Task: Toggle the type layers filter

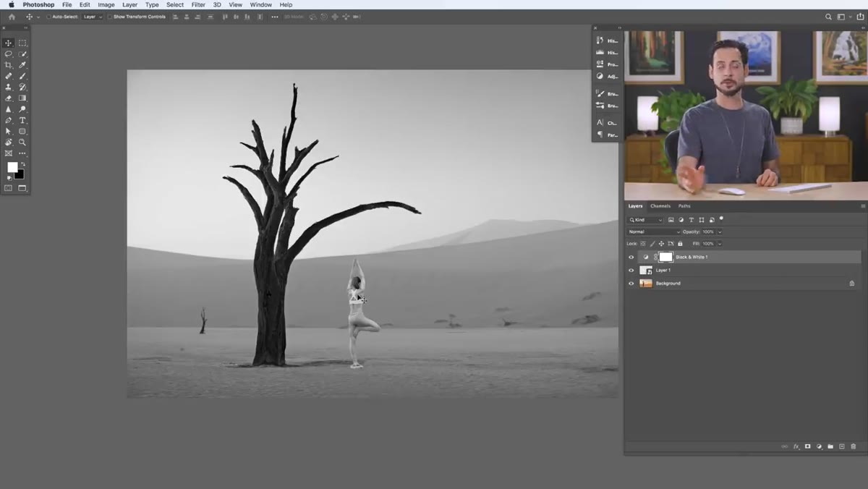Action: [x=692, y=220]
